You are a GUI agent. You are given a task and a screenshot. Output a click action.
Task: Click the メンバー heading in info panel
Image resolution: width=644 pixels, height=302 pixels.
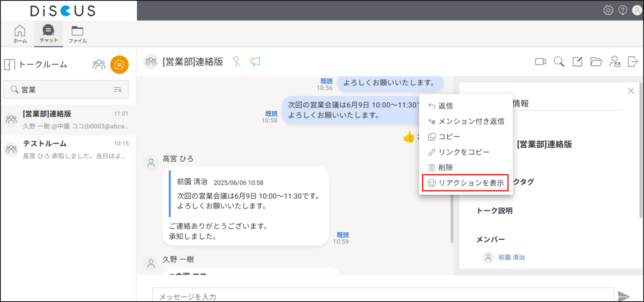coord(490,240)
